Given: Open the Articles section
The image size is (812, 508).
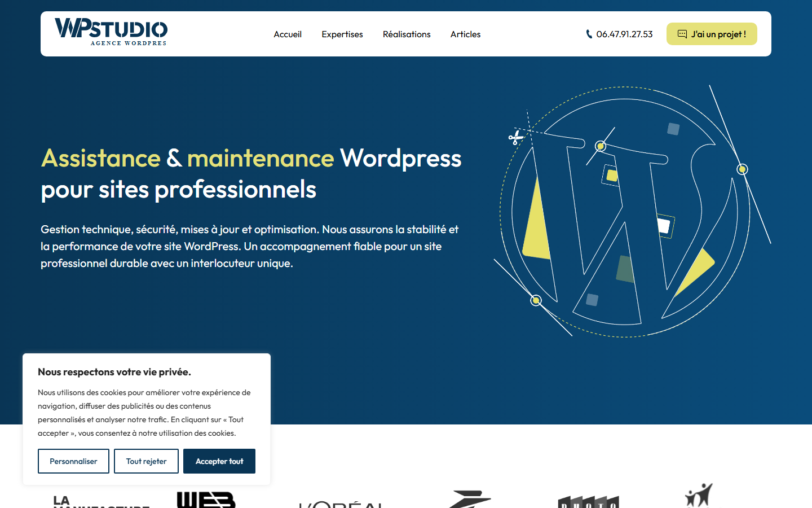Looking at the screenshot, I should (x=465, y=34).
